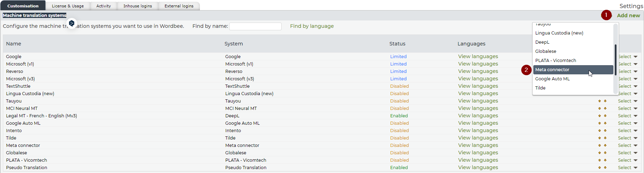Click Add new link
Viewport: 644px width, 173px height.
[628, 16]
